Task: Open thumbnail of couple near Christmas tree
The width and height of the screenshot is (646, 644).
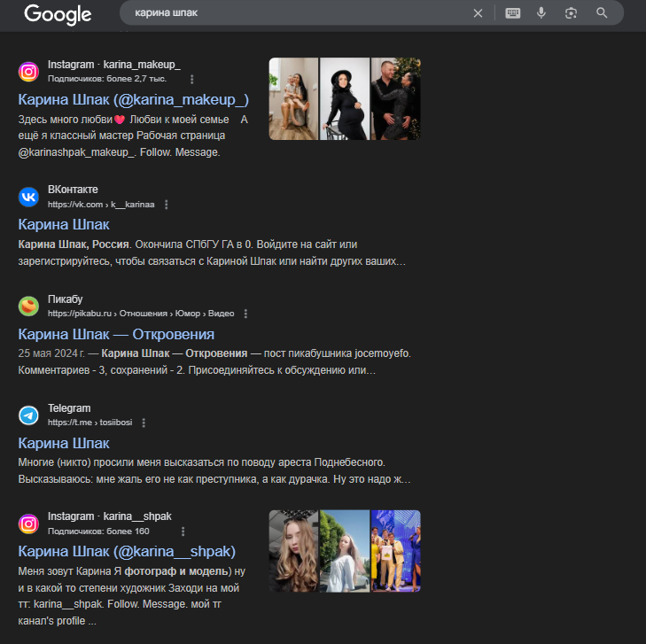Action: [x=396, y=99]
